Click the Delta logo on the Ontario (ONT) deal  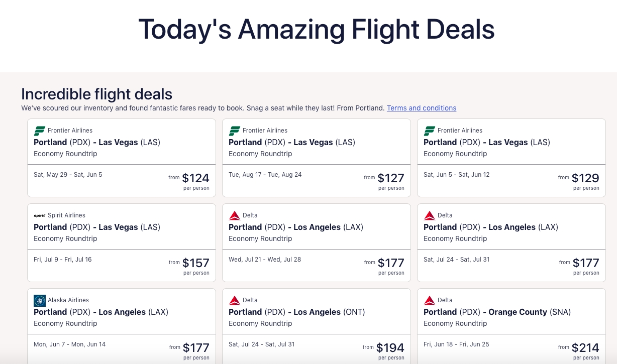coord(235,300)
